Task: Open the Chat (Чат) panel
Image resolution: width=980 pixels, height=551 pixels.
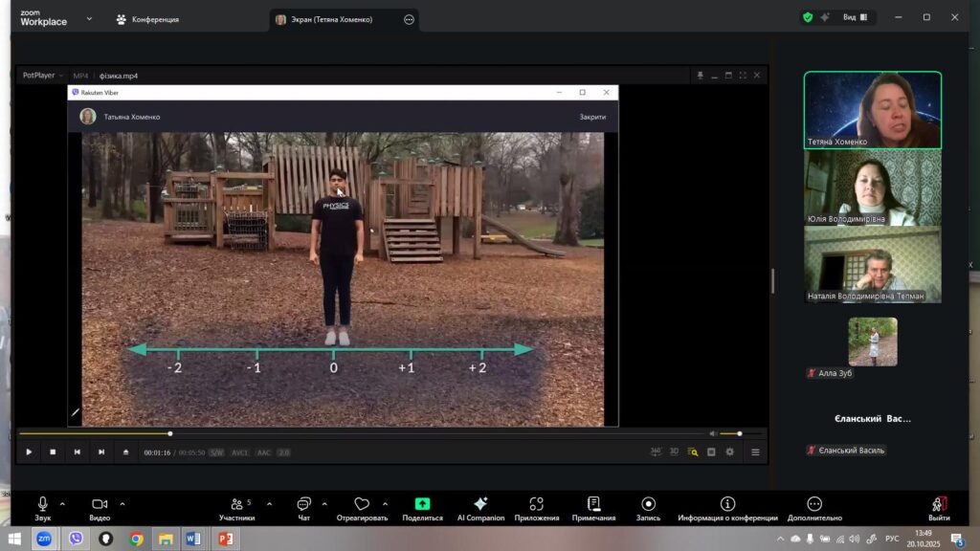Action: (x=303, y=504)
